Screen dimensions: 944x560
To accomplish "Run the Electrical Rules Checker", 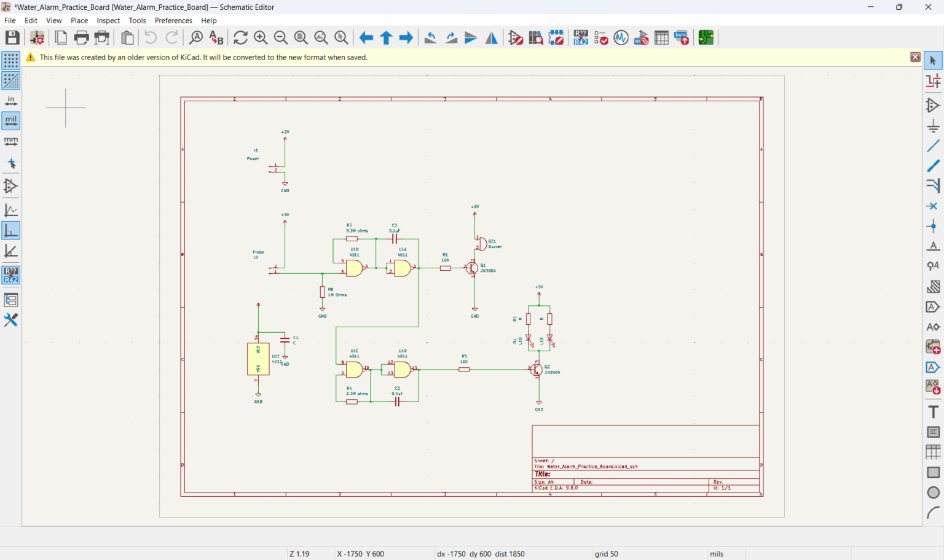I will tap(601, 37).
